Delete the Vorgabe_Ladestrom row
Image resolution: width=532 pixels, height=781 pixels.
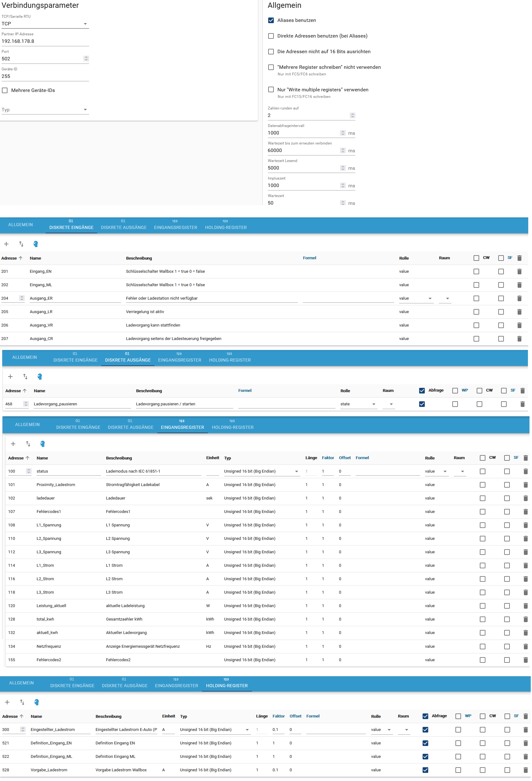pyautogui.click(x=526, y=770)
